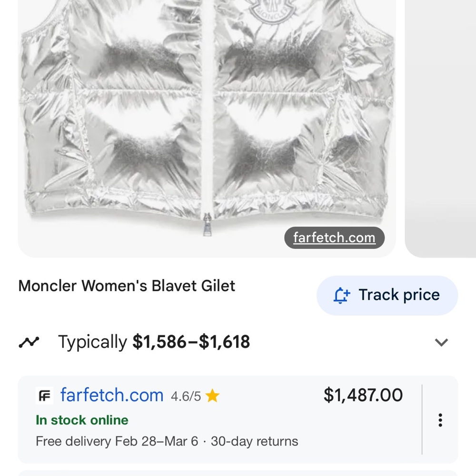Viewport: 476px width, 476px height.
Task: Tap In stock online status
Action: click(81, 420)
